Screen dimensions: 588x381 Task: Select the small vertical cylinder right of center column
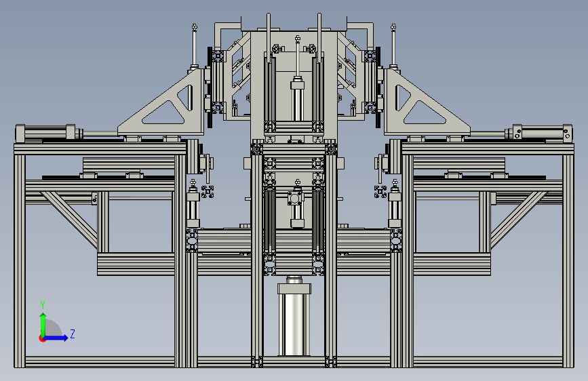click(395, 204)
